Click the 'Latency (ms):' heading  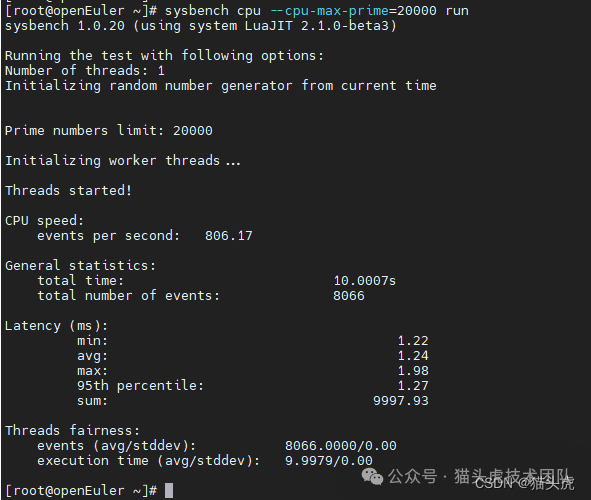pyautogui.click(x=57, y=326)
